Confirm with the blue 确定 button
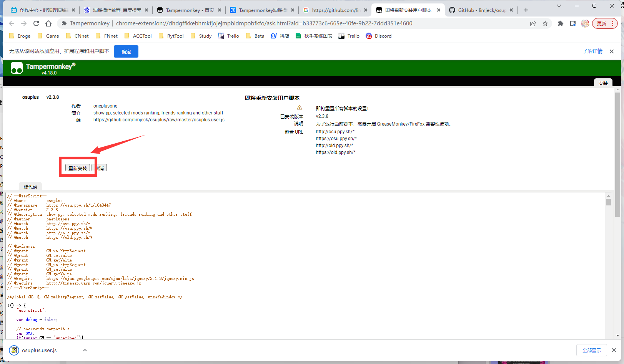624x364 pixels. click(x=126, y=51)
